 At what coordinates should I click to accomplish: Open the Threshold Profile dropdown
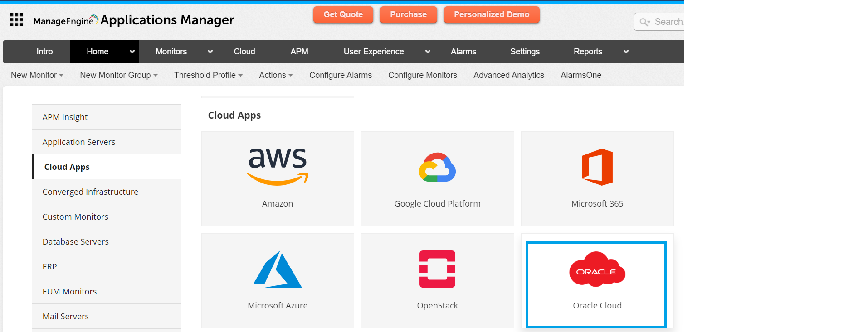pos(209,75)
